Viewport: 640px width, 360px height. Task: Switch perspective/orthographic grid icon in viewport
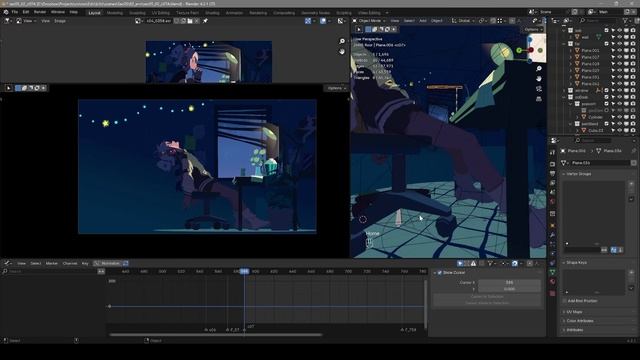pos(539,99)
